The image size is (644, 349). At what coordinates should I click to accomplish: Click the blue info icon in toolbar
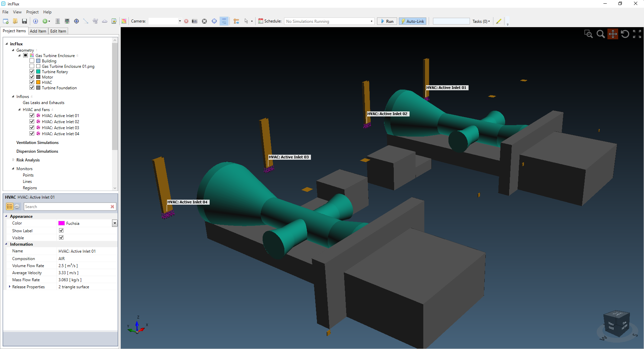pos(36,21)
